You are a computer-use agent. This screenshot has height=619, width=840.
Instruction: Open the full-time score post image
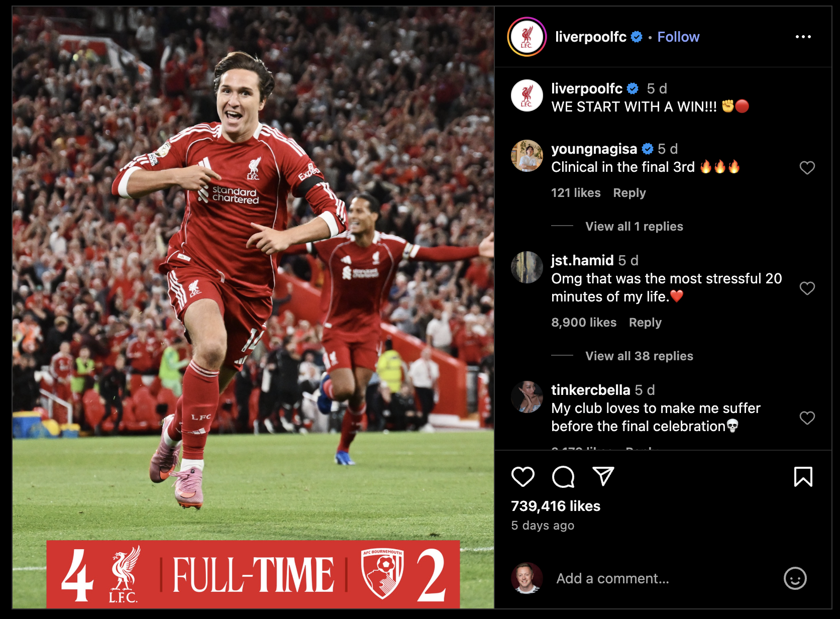[x=253, y=307]
